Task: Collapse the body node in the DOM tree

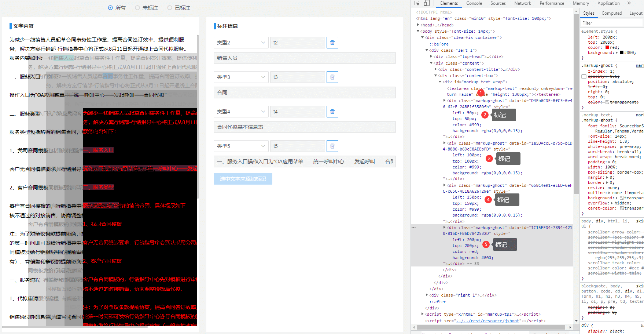Action: pyautogui.click(x=418, y=31)
